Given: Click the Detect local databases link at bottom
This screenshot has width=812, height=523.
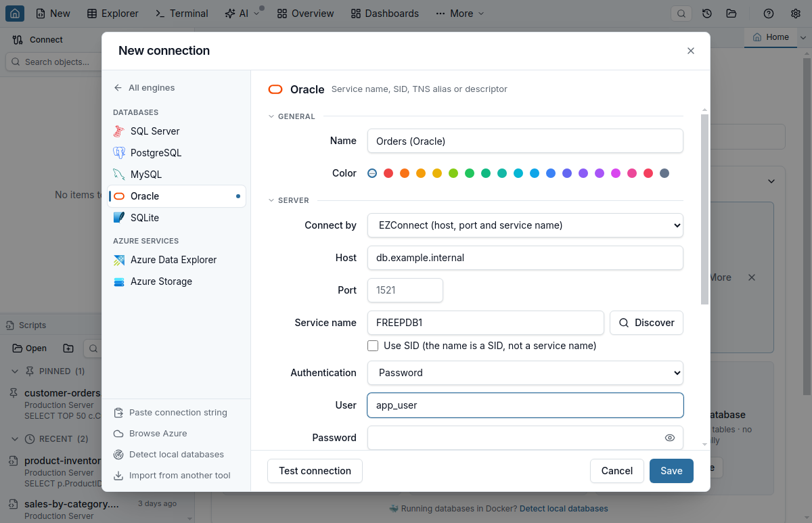Looking at the screenshot, I should click(x=564, y=509).
